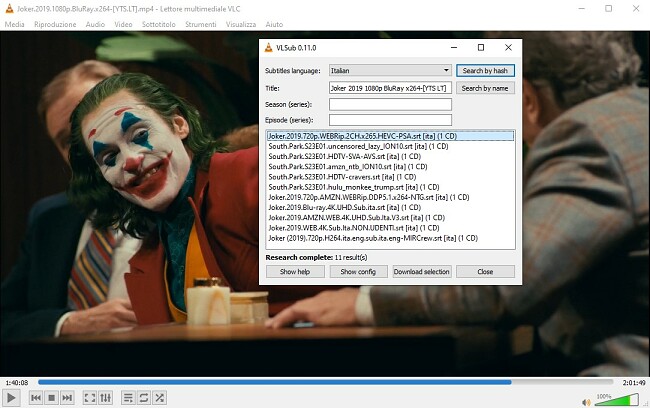650x408 pixels.
Task: Click the Download selection button
Action: pos(422,272)
